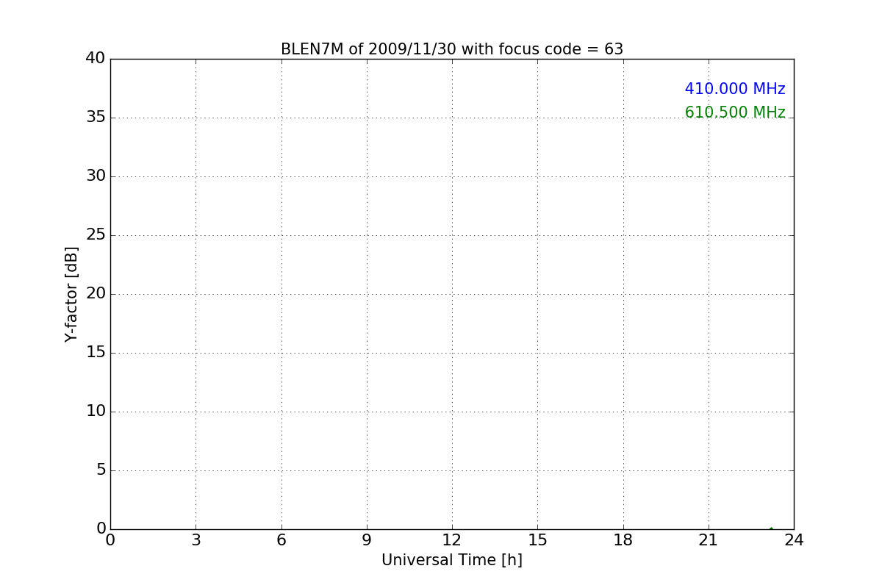Click the green data point near hour 23

771,528
